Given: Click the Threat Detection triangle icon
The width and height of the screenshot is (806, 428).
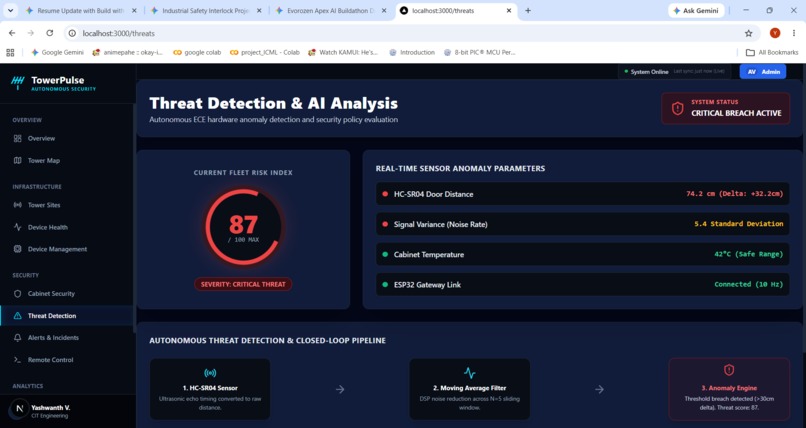Looking at the screenshot, I should click(17, 315).
